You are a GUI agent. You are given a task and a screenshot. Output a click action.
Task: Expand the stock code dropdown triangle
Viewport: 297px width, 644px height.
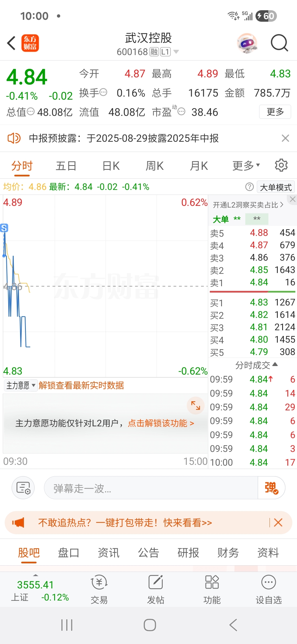176,51
